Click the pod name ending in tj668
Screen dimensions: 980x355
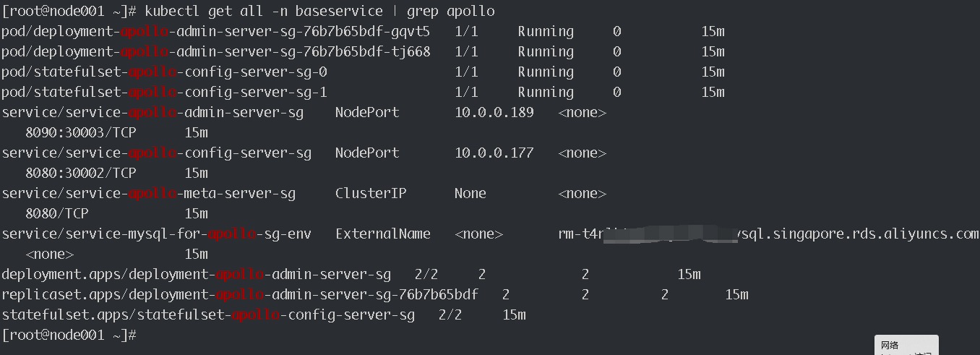click(215, 51)
